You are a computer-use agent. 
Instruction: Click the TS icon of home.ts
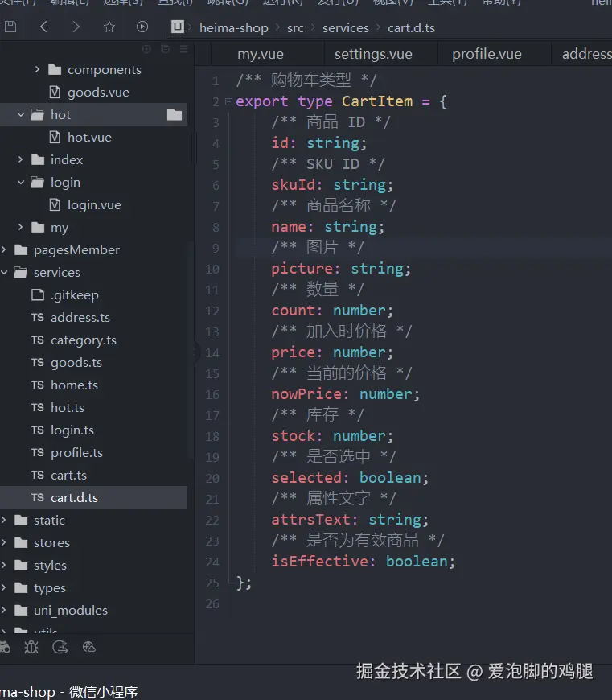click(x=38, y=385)
